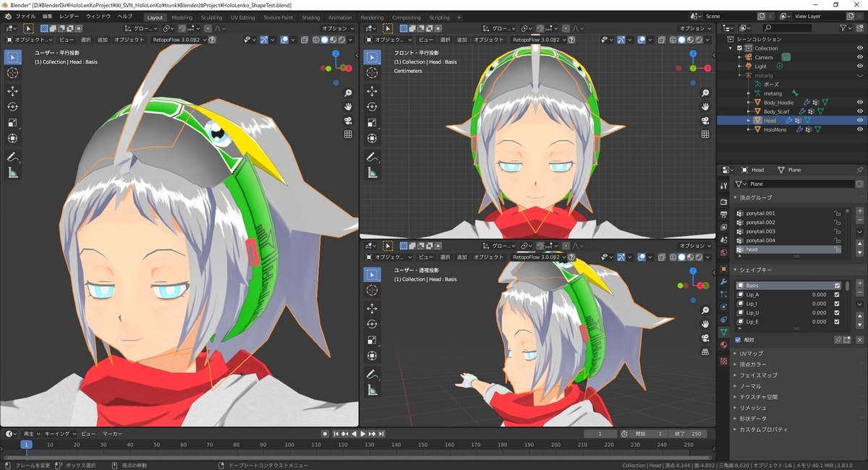Uncheck the Lip_A shape key checkbox
The height and width of the screenshot is (470, 868).
(837, 295)
